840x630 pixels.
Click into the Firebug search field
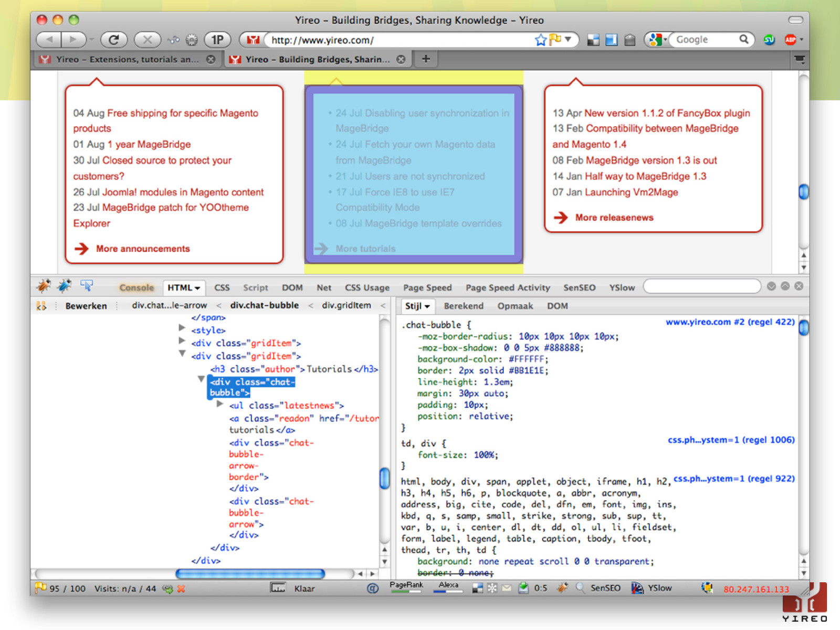coord(702,287)
